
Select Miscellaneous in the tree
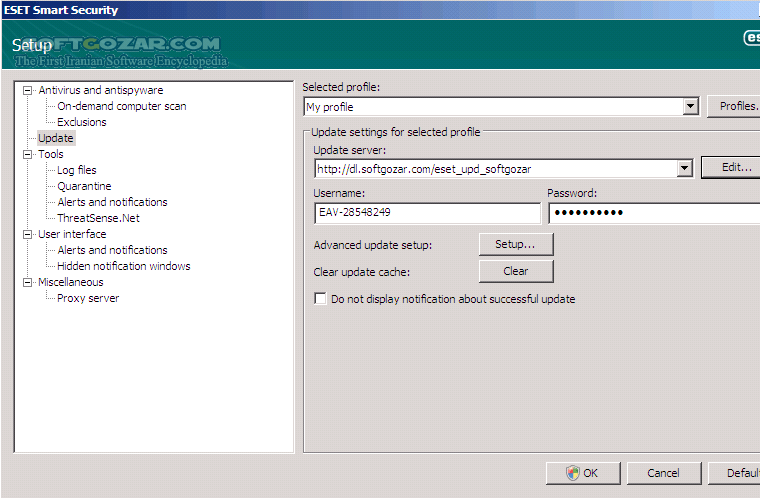click(71, 282)
